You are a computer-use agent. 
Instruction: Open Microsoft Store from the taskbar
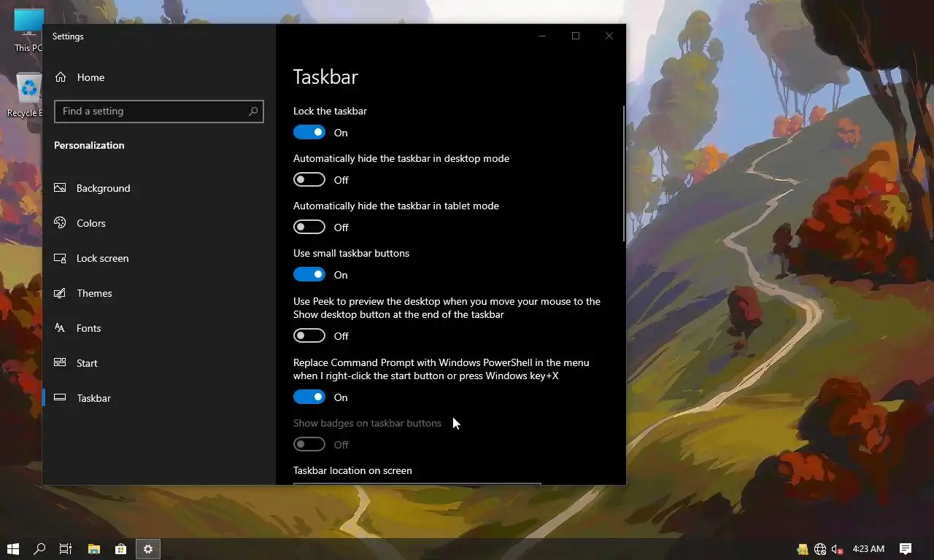click(x=120, y=549)
